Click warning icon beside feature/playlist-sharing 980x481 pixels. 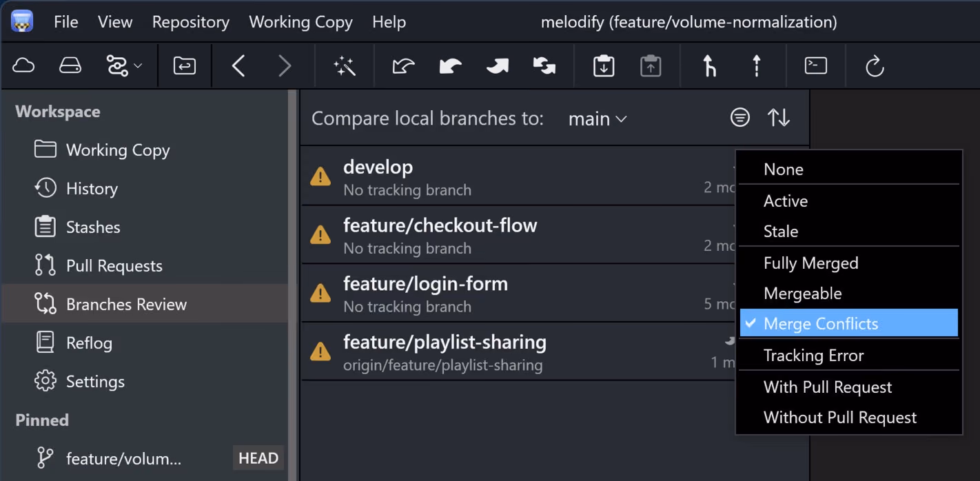click(x=320, y=353)
